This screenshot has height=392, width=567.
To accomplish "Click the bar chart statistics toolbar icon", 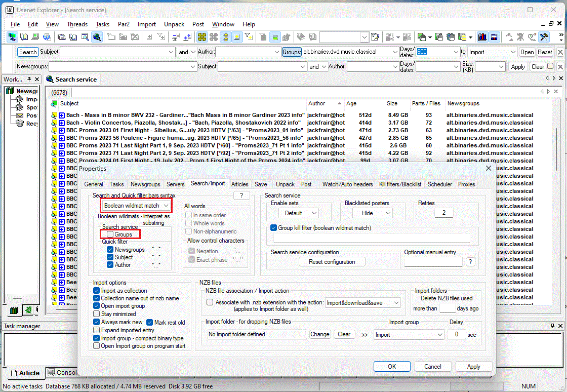I will 482,37.
